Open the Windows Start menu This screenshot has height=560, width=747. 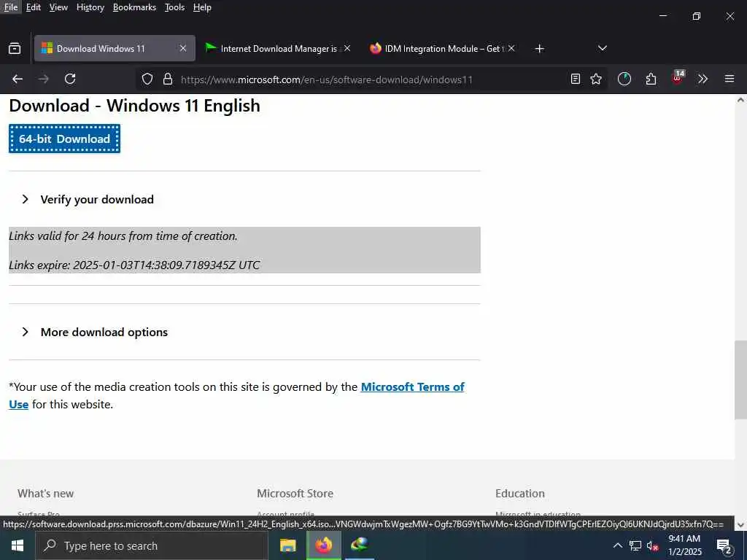[18, 545]
